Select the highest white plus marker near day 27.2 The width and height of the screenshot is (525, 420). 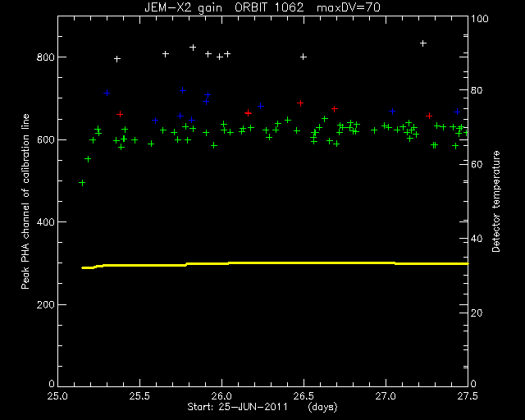pos(423,43)
